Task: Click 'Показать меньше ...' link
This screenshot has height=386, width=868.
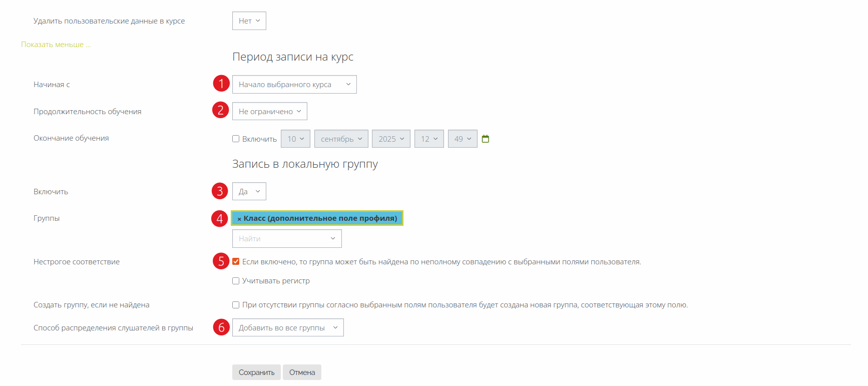Action: pos(56,45)
